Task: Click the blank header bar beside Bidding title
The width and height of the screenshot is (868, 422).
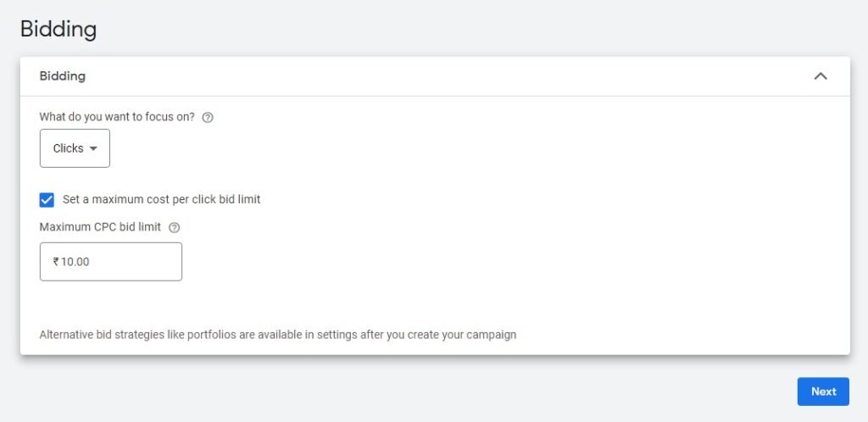Action: (x=442, y=76)
